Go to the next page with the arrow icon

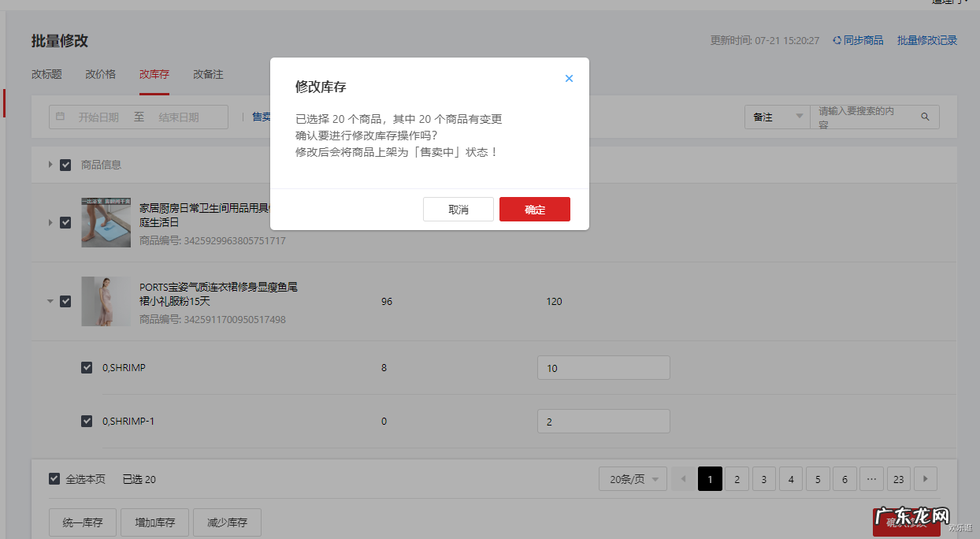point(925,478)
